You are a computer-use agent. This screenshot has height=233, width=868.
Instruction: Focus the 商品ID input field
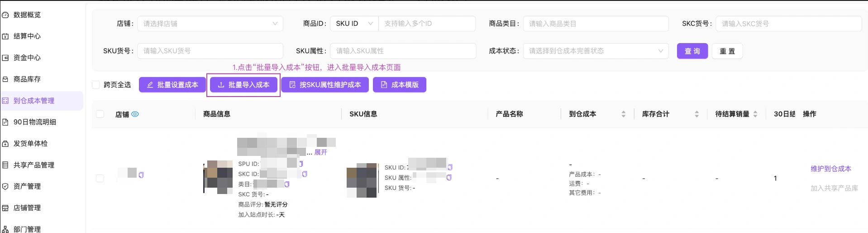pos(427,24)
